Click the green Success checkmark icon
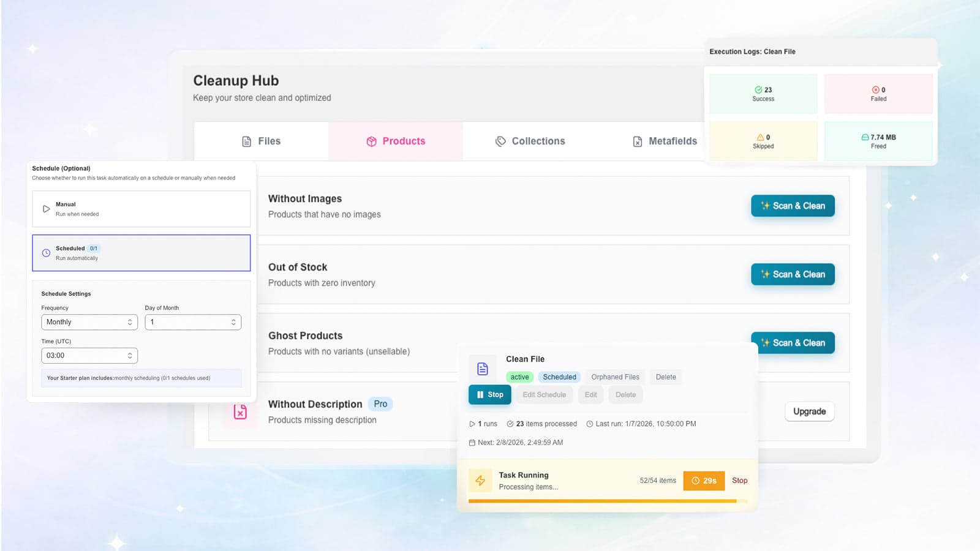 (758, 89)
